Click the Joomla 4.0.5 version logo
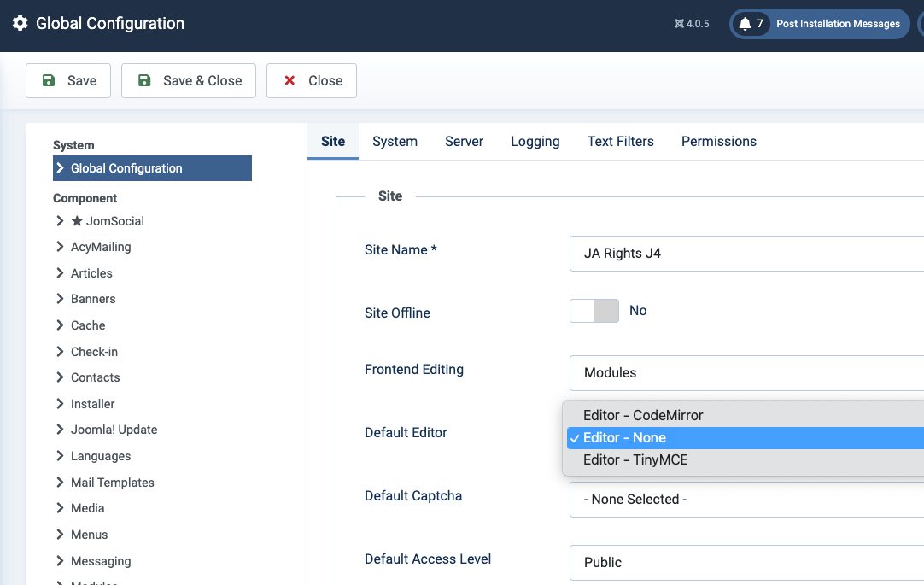The height and width of the screenshot is (585, 924). point(680,24)
